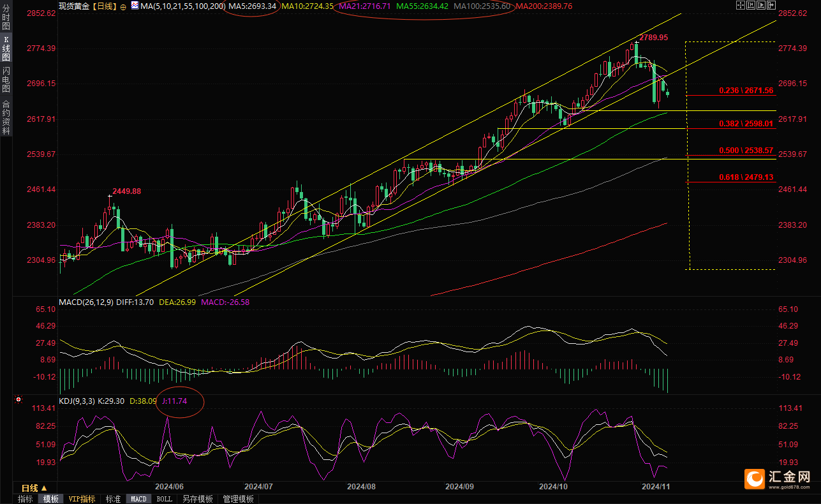
Task: Select the VIP指标 bottom tab
Action: click(x=82, y=499)
